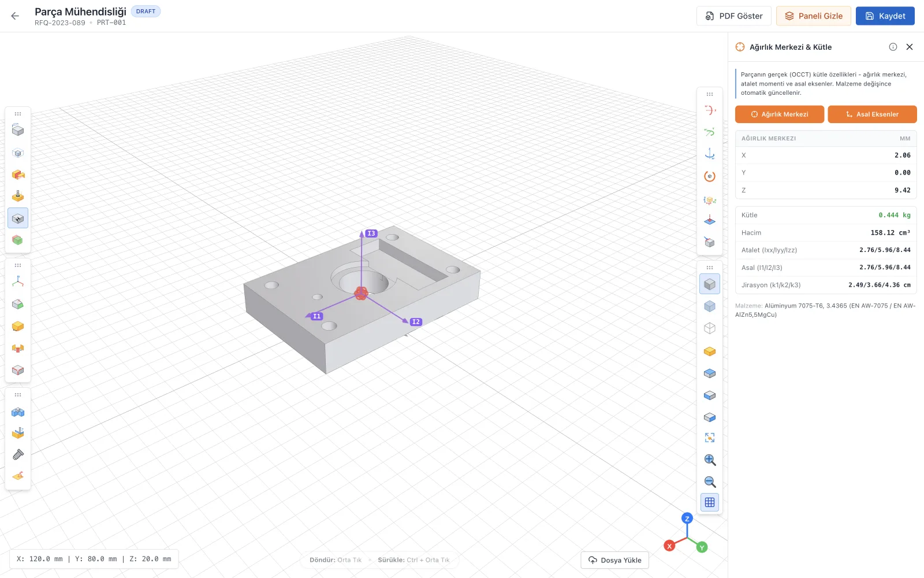Rotate 90° about Z with blue arc icon
Image resolution: width=924 pixels, height=578 pixels.
point(710,154)
